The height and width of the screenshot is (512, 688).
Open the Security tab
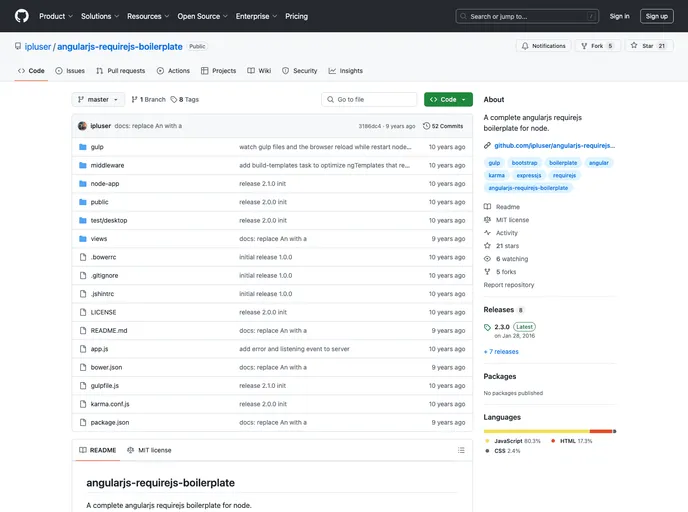pyautogui.click(x=300, y=71)
